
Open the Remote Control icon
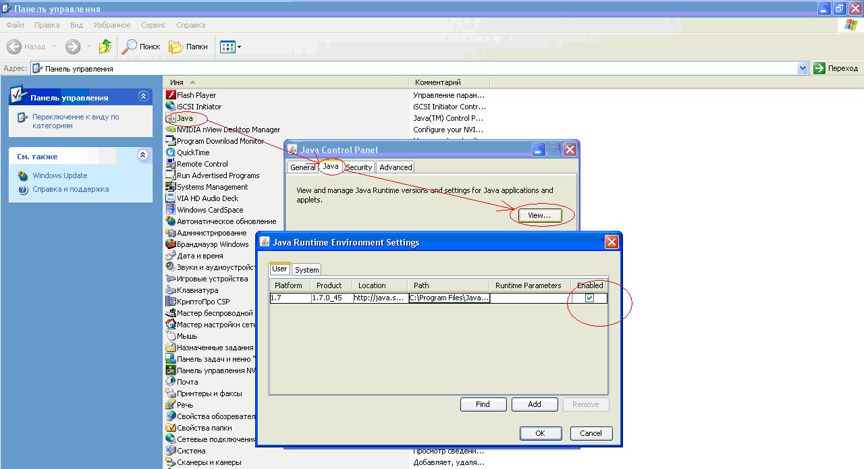[171, 164]
